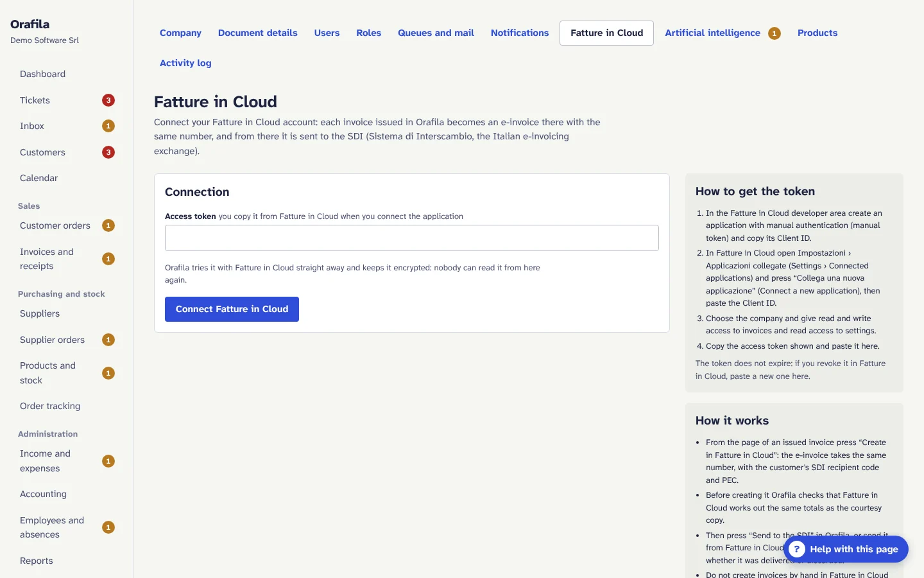Click the 'Demo Software Srl' company name
This screenshot has width=924, height=578.
pyautogui.click(x=44, y=40)
